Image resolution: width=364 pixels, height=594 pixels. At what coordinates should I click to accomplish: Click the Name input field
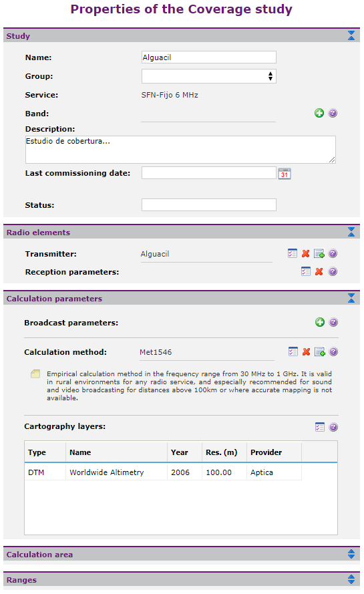(208, 57)
